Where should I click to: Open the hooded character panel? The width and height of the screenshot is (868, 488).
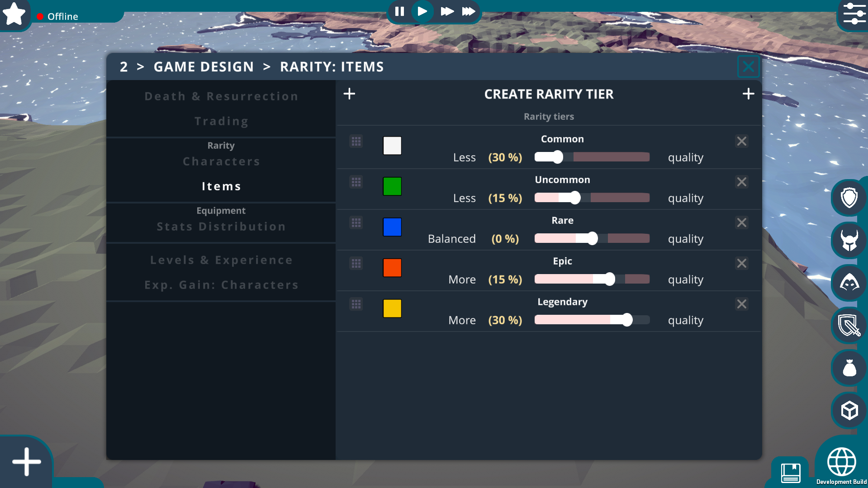pyautogui.click(x=849, y=283)
